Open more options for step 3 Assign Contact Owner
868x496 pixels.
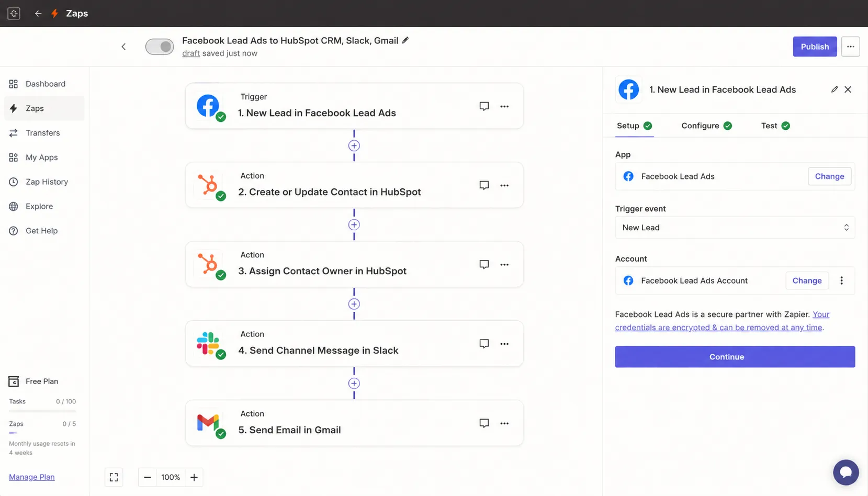[x=504, y=264]
